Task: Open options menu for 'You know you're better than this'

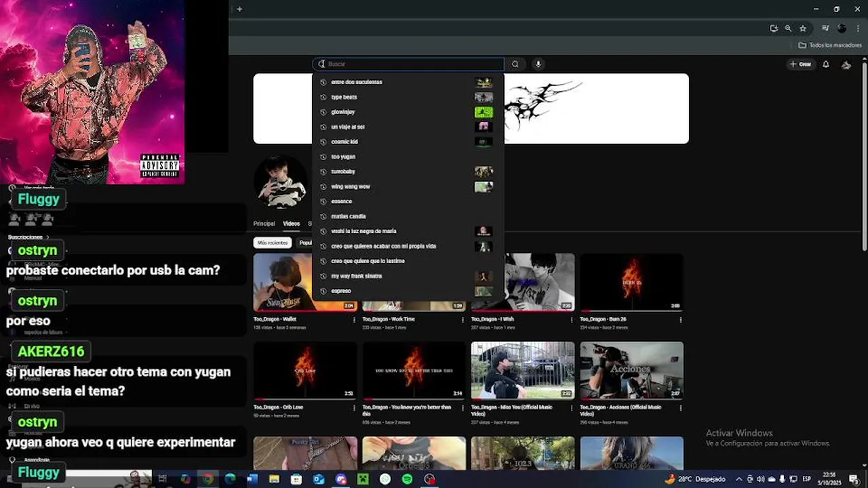Action: (462, 408)
